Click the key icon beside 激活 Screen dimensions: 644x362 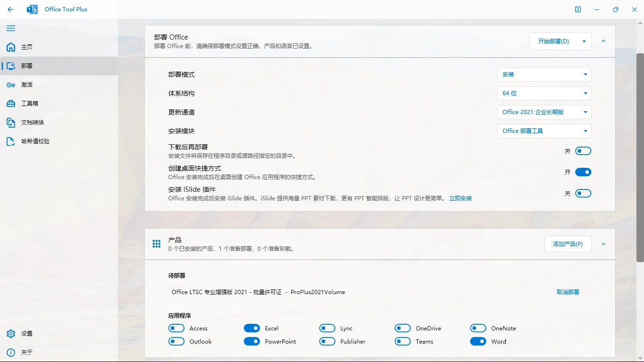[x=11, y=85]
